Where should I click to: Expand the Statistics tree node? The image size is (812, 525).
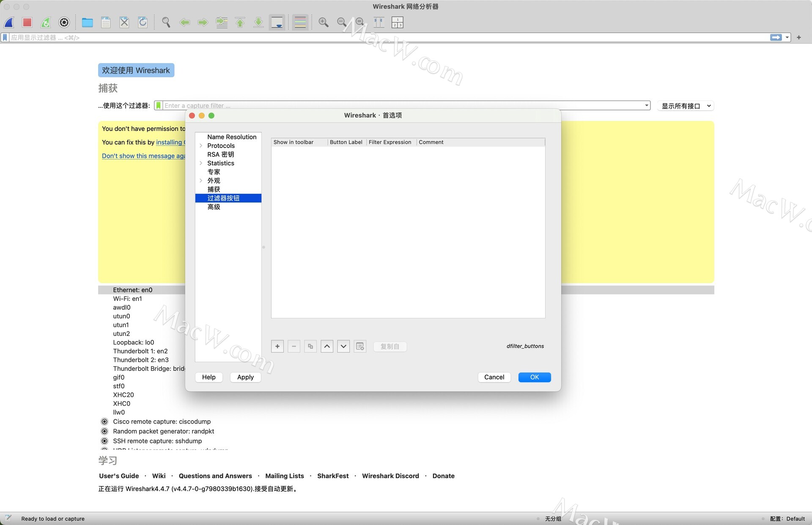pyautogui.click(x=201, y=163)
